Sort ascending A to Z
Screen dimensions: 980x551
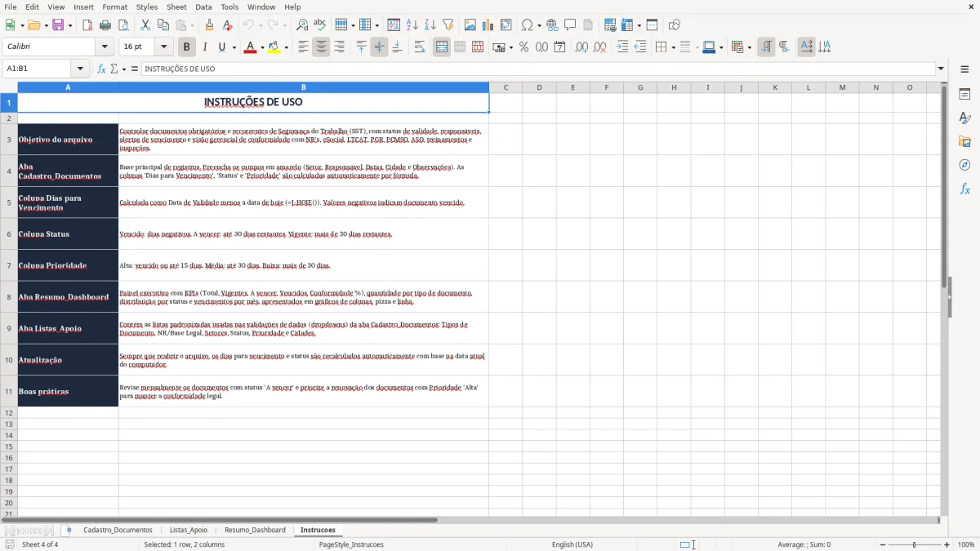[x=412, y=25]
